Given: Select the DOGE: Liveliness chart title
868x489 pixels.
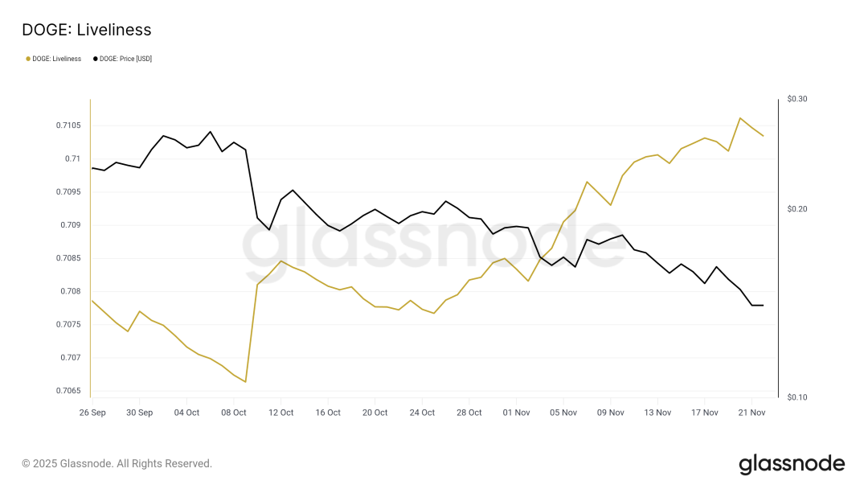Looking at the screenshot, I should [87, 30].
